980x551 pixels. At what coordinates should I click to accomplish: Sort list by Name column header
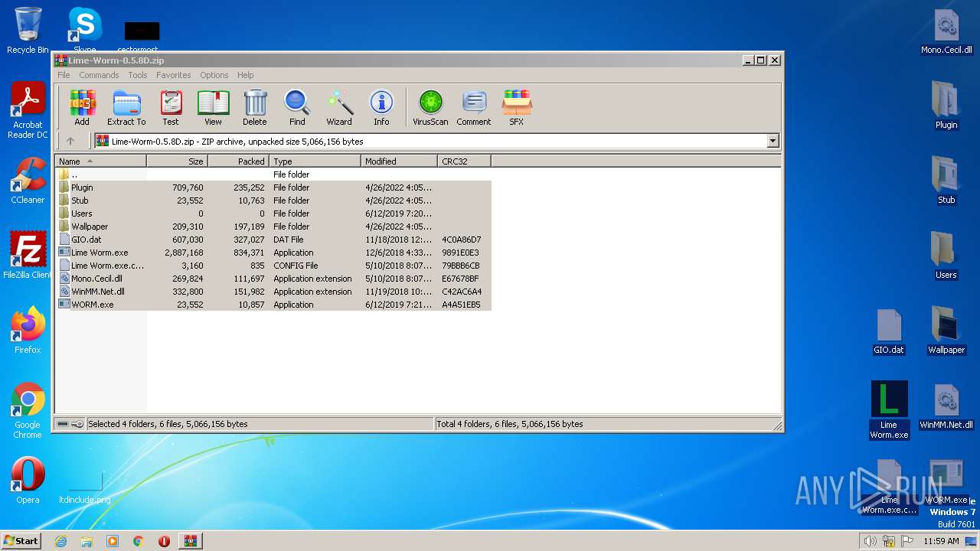[x=101, y=161]
